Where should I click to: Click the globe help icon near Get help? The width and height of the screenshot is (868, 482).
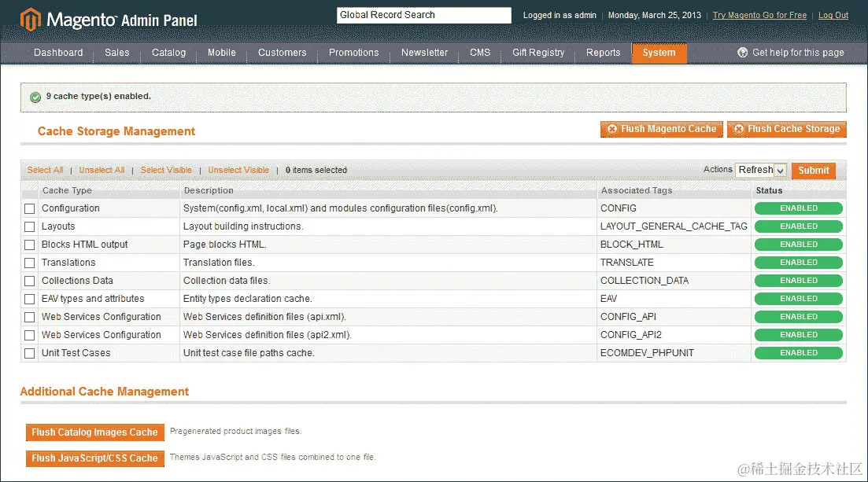coord(741,53)
